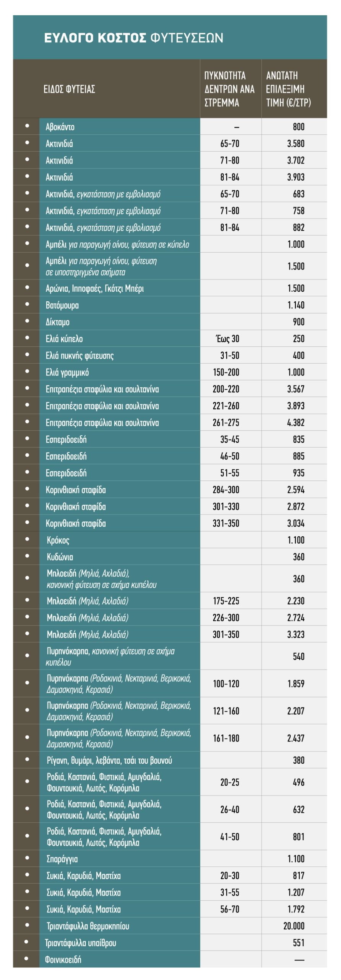Click the Τριαντάφυλλα υπαίθρου row label

pyautogui.click(x=80, y=942)
